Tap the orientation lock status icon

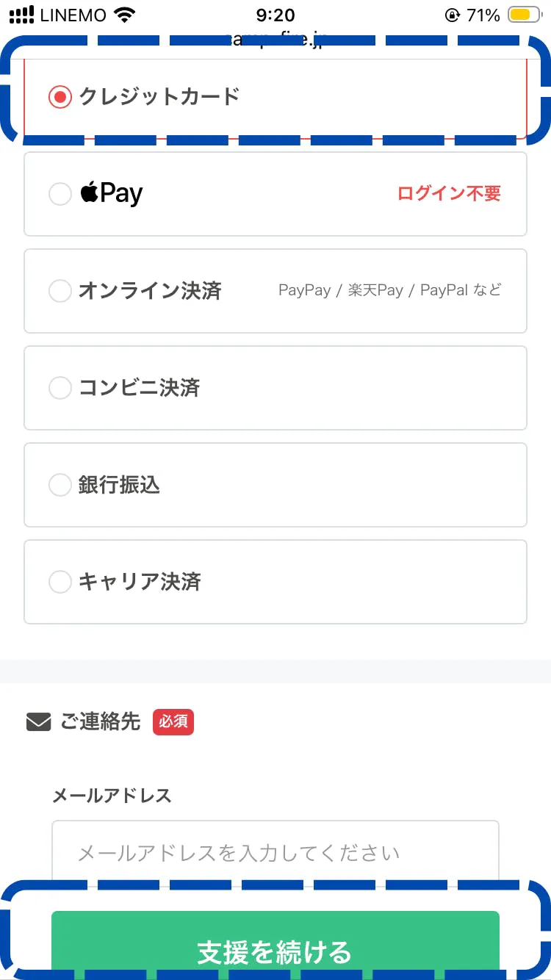[451, 15]
